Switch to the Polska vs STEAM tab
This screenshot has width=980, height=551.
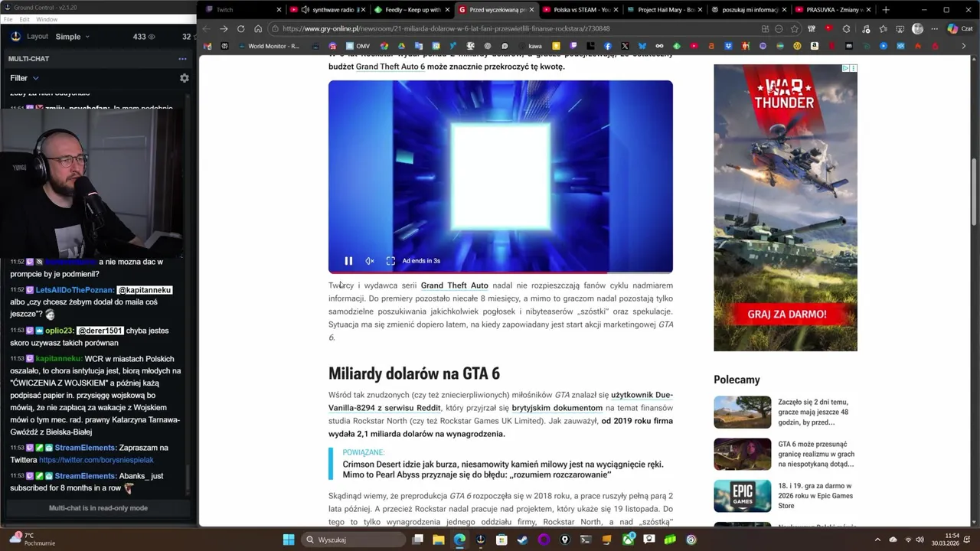(x=581, y=10)
